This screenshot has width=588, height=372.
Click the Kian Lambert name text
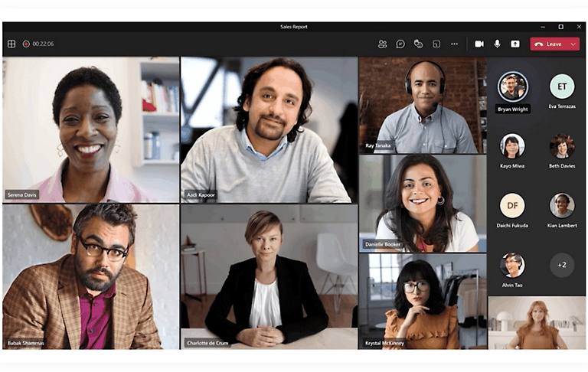coord(562,225)
